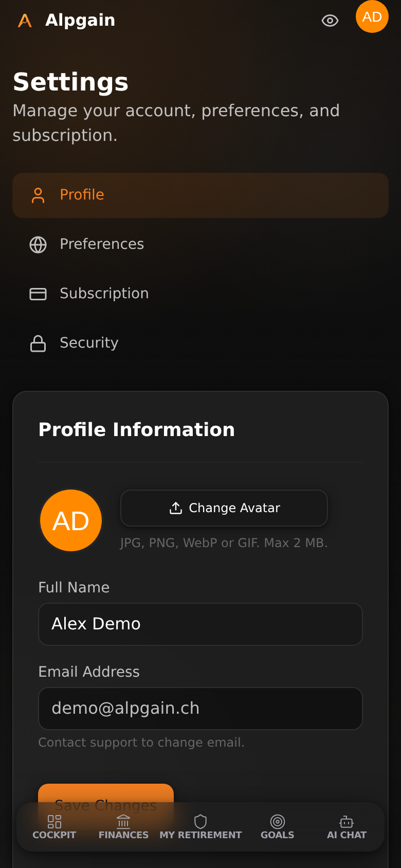Image resolution: width=401 pixels, height=868 pixels.
Task: Open the Security settings tab
Action: [200, 343]
